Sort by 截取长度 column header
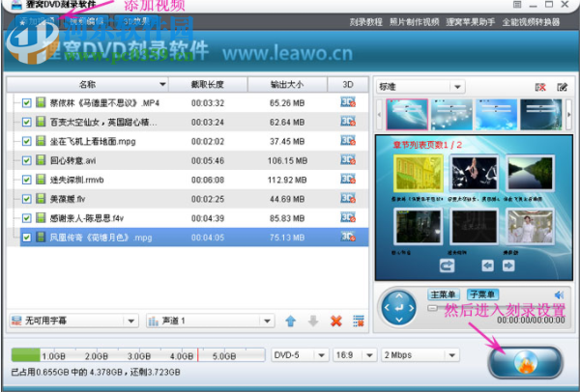Viewport: 580px width, 392px height. tap(208, 84)
